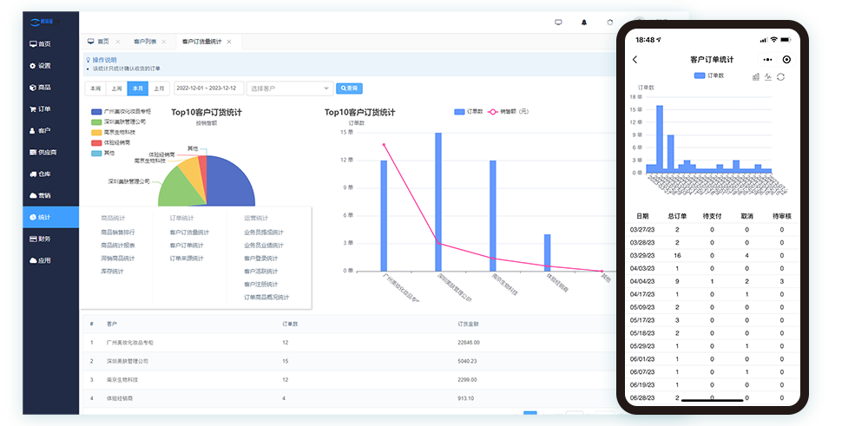Tap the back arrow on phone screen

click(x=635, y=60)
